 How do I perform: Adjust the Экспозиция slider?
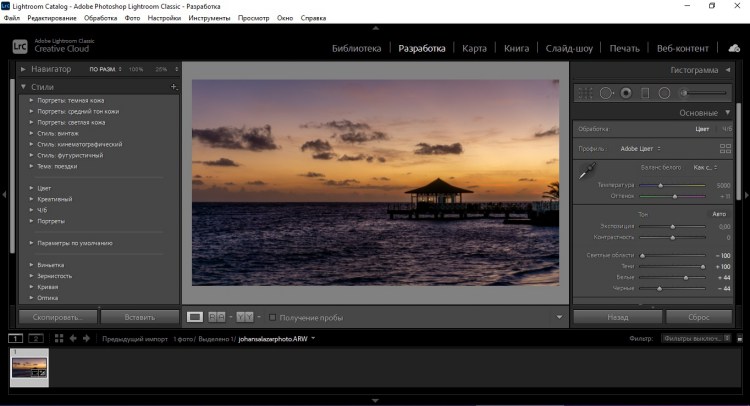click(672, 226)
